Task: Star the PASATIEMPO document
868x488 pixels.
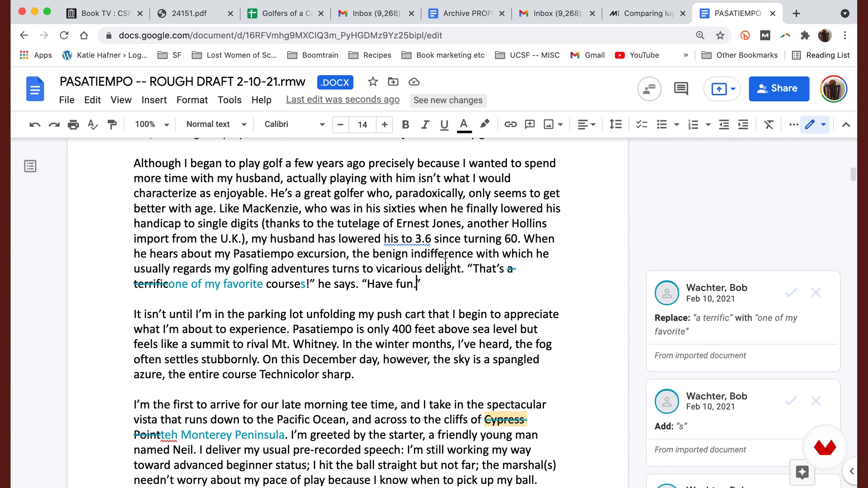Action: [373, 82]
